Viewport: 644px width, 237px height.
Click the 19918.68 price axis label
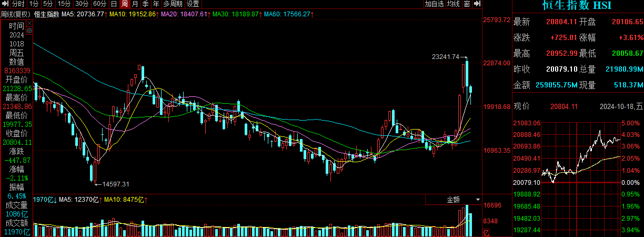click(497, 107)
